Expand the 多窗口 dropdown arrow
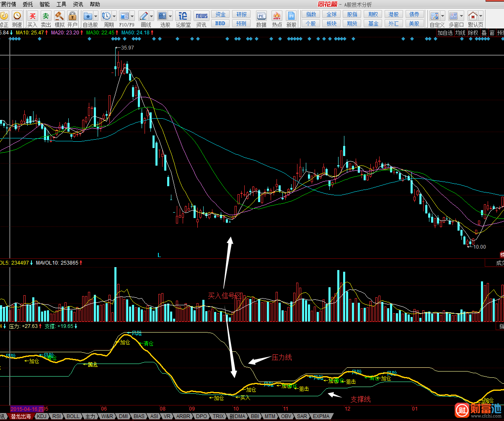Image resolution: width=504 pixels, height=421 pixels. tap(461, 16)
